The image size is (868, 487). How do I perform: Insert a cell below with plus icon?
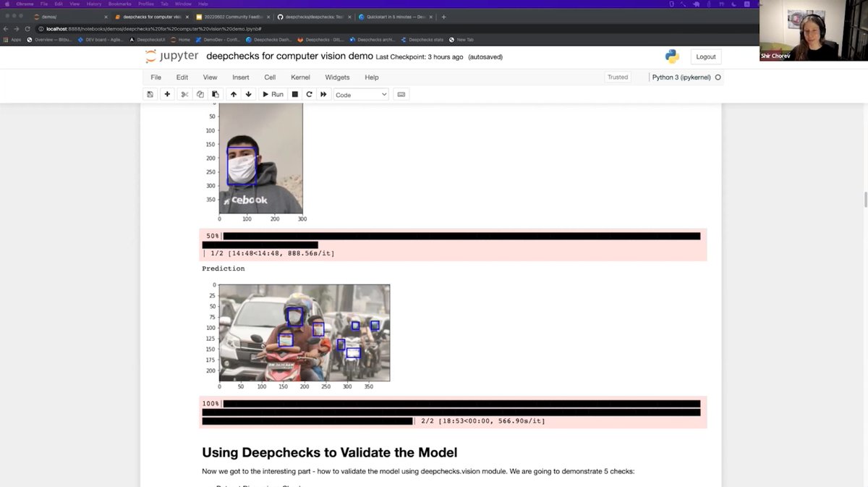pyautogui.click(x=167, y=94)
